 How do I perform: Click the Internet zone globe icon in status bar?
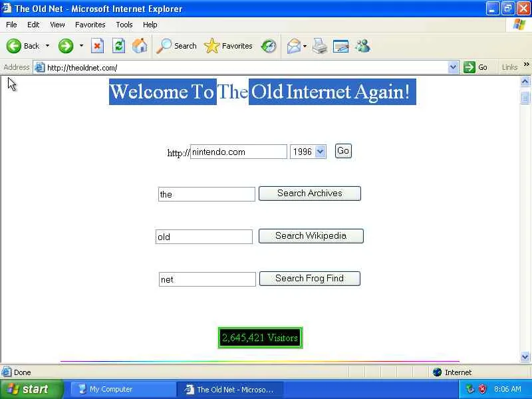pos(437,372)
